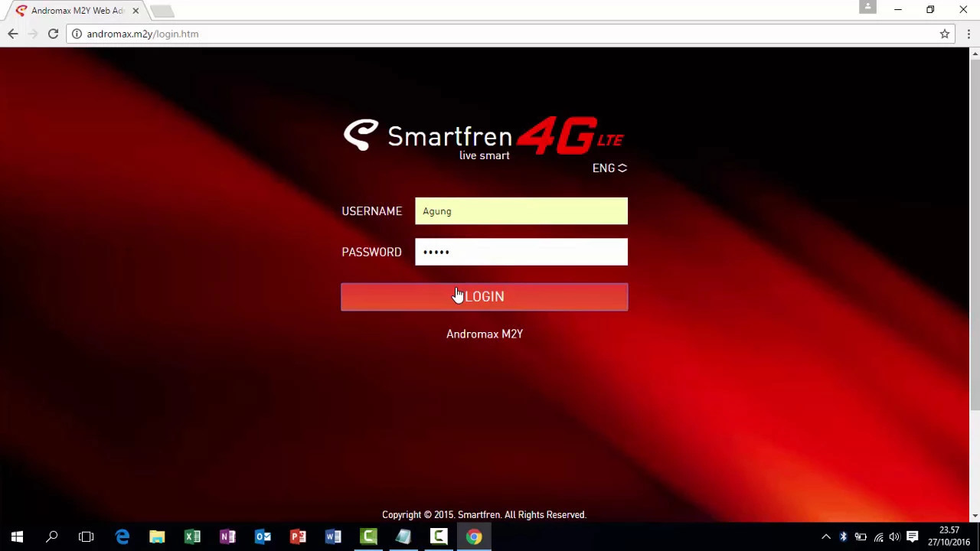
Task: Launch Word from taskbar
Action: click(x=333, y=537)
